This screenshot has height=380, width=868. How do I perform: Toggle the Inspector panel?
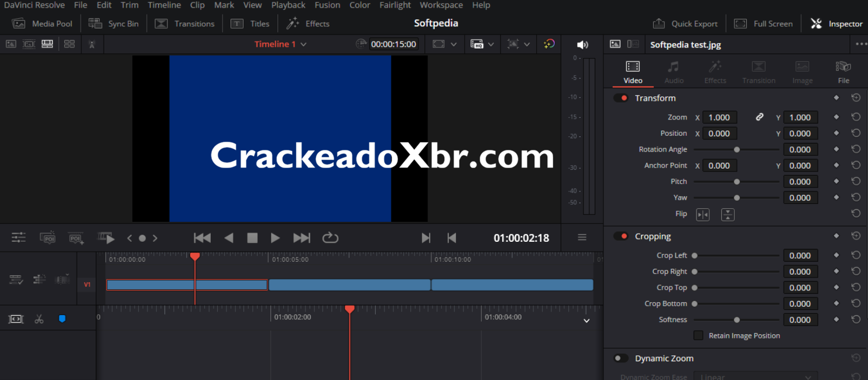(x=836, y=23)
